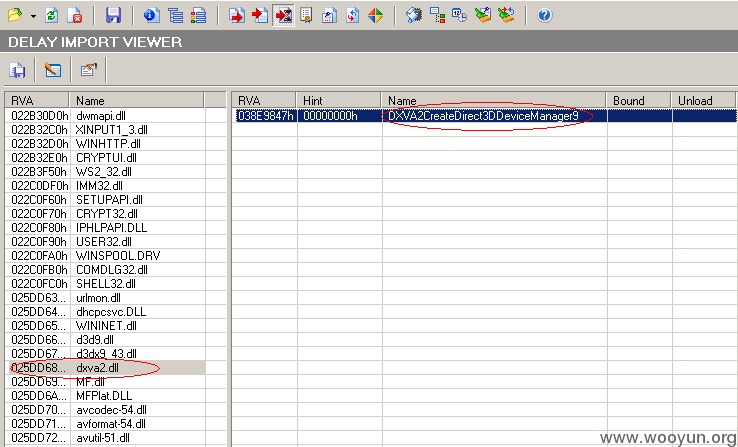
Task: Select WININET.dll row
Action: click(x=105, y=326)
